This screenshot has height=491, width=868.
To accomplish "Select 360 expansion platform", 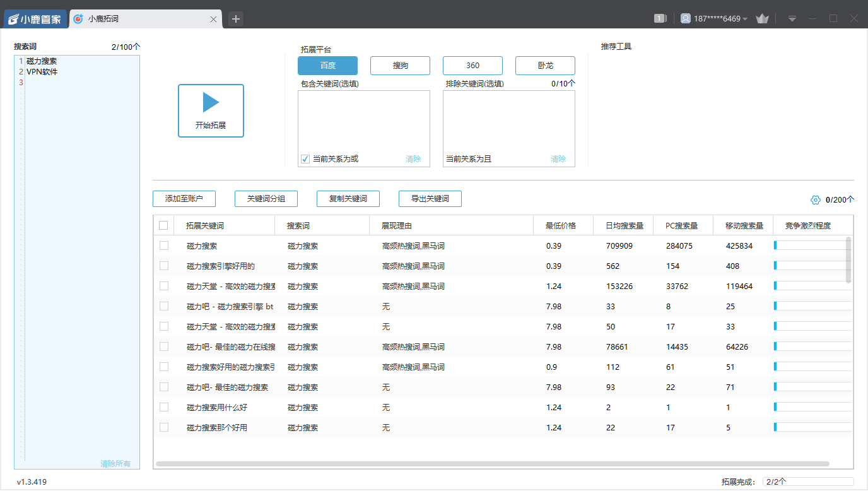I will pos(472,66).
